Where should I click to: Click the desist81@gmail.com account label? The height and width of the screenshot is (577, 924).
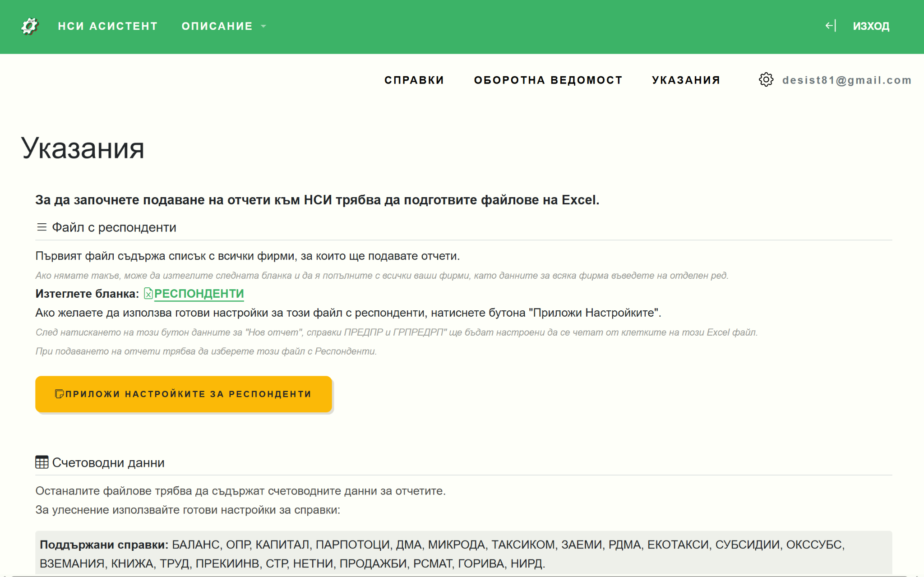846,80
